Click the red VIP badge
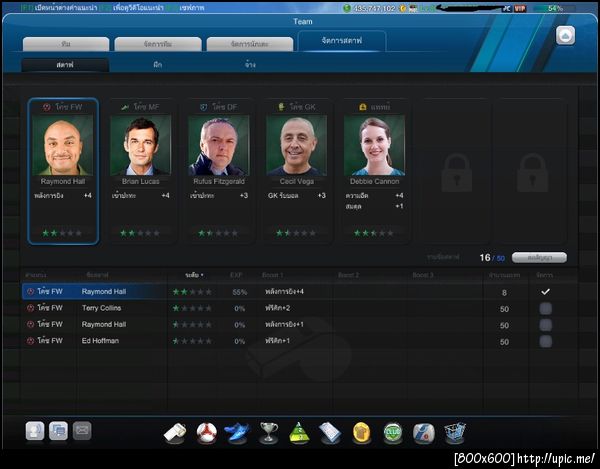This screenshot has width=600, height=469. pyautogui.click(x=520, y=8)
